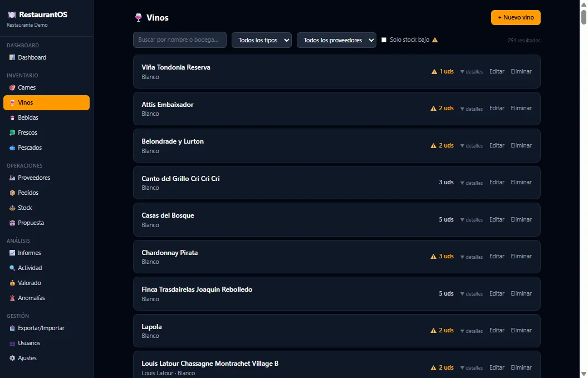The image size is (588, 378).
Task: Click the Pedidos package icon
Action: click(x=12, y=193)
